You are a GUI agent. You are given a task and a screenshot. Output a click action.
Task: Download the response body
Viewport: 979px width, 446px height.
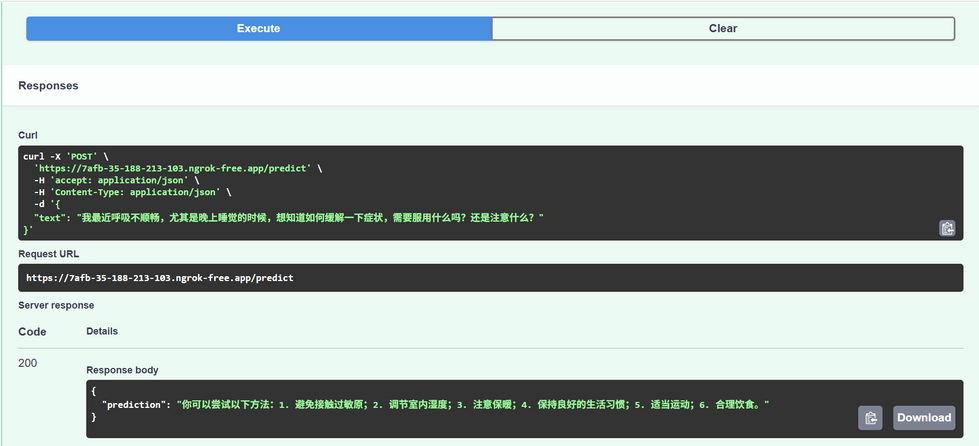coord(924,417)
